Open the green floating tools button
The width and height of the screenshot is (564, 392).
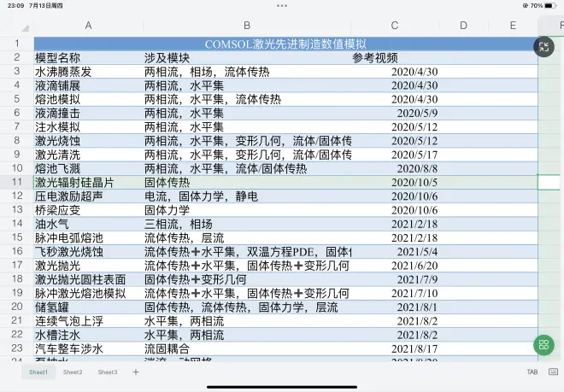[543, 345]
